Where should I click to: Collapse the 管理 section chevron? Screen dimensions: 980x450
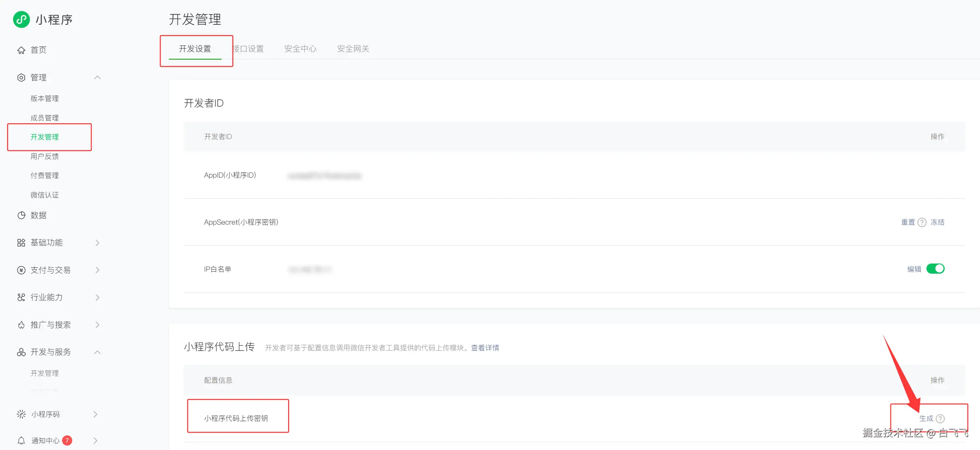97,77
